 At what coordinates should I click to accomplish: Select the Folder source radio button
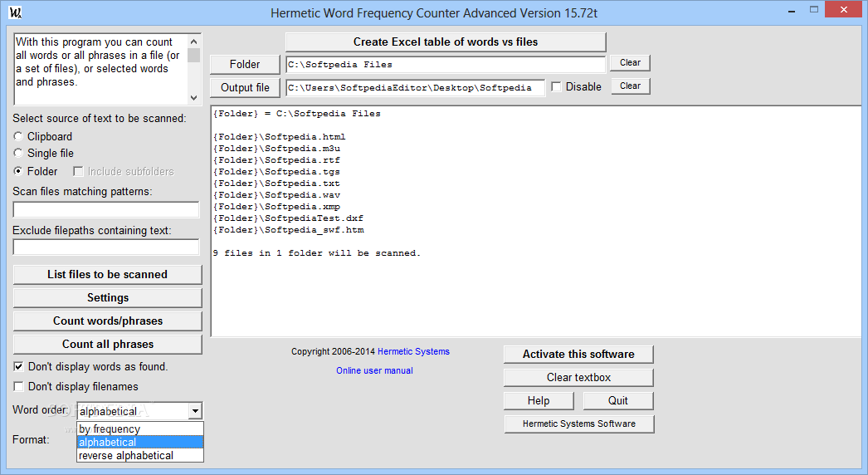18,171
